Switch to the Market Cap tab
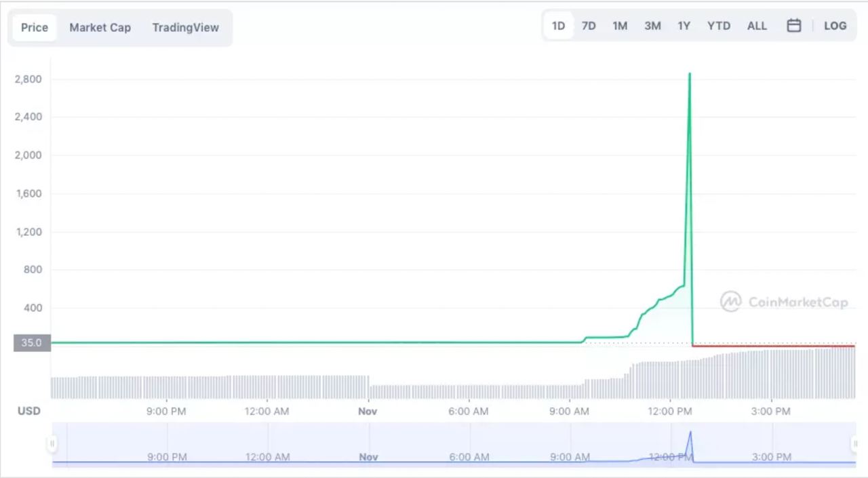 (100, 28)
